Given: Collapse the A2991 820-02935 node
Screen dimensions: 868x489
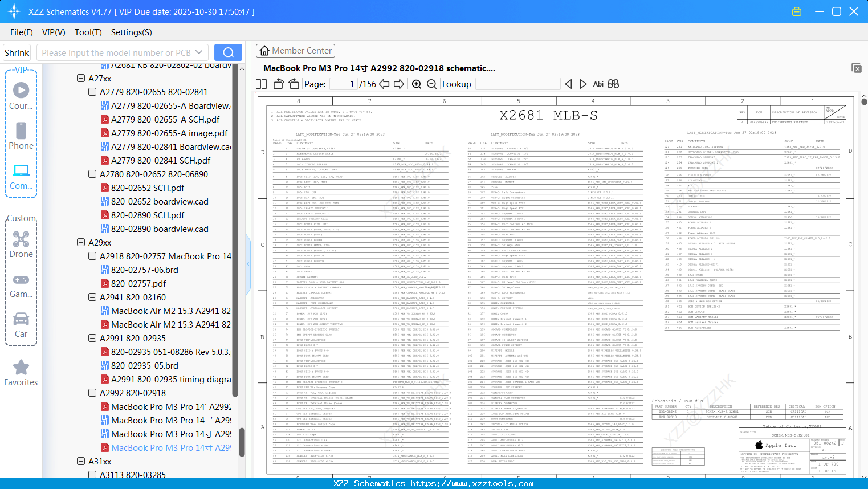Looking at the screenshot, I should click(x=92, y=338).
